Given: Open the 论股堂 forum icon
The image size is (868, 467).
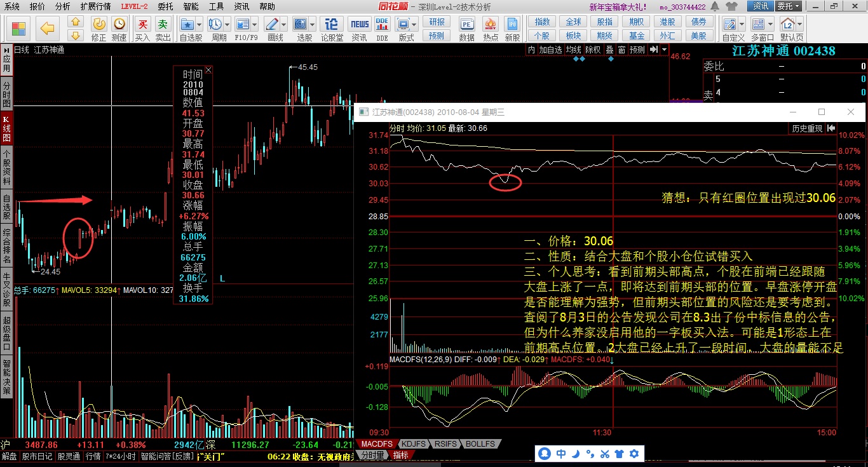Looking at the screenshot, I should point(332,24).
